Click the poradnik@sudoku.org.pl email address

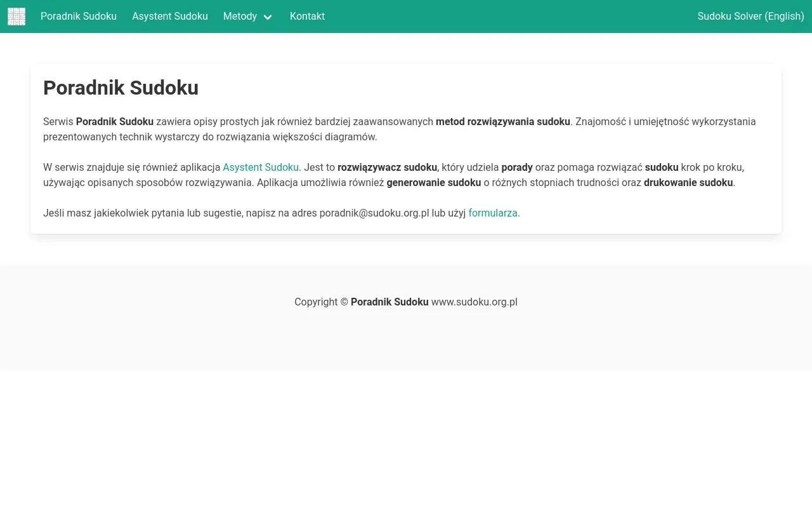[374, 213]
